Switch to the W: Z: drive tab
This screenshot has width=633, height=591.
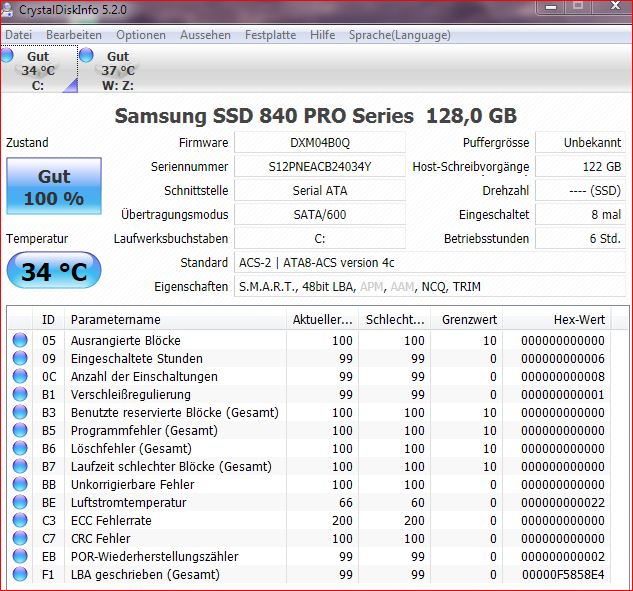[x=118, y=69]
